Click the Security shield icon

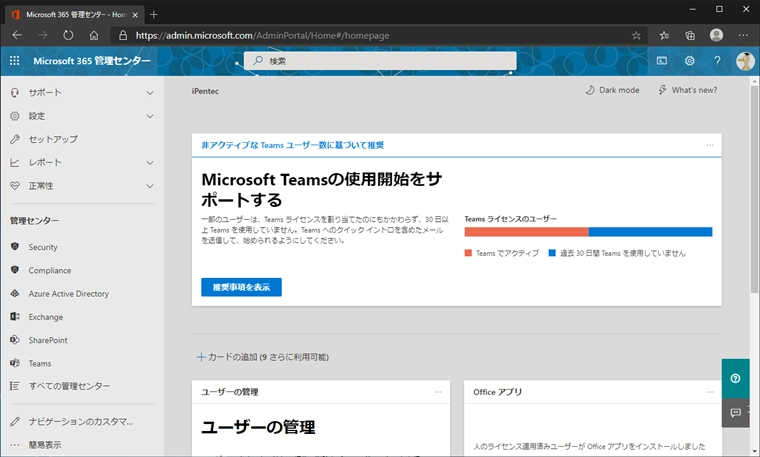[15, 247]
